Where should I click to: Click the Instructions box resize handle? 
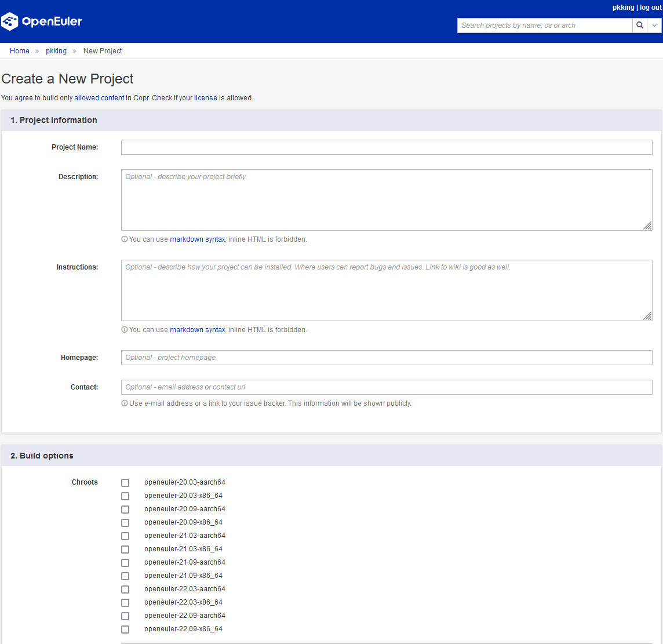[x=647, y=316]
